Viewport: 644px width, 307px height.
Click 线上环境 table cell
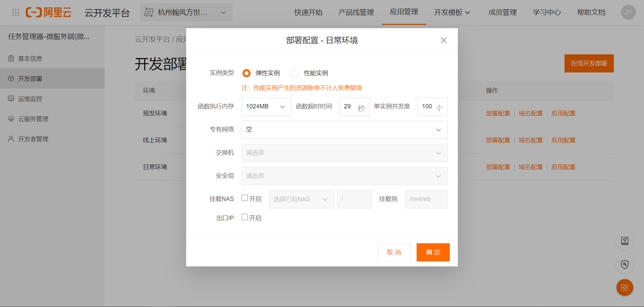coord(155,140)
